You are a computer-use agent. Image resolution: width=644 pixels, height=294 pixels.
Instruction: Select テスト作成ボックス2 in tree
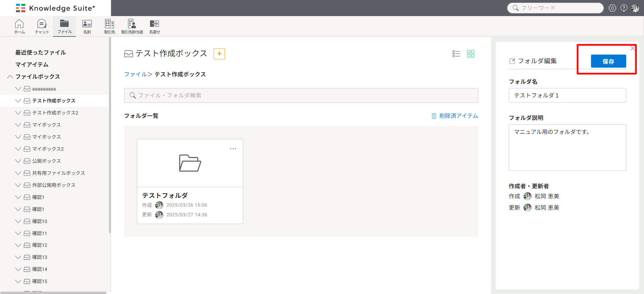pos(55,113)
